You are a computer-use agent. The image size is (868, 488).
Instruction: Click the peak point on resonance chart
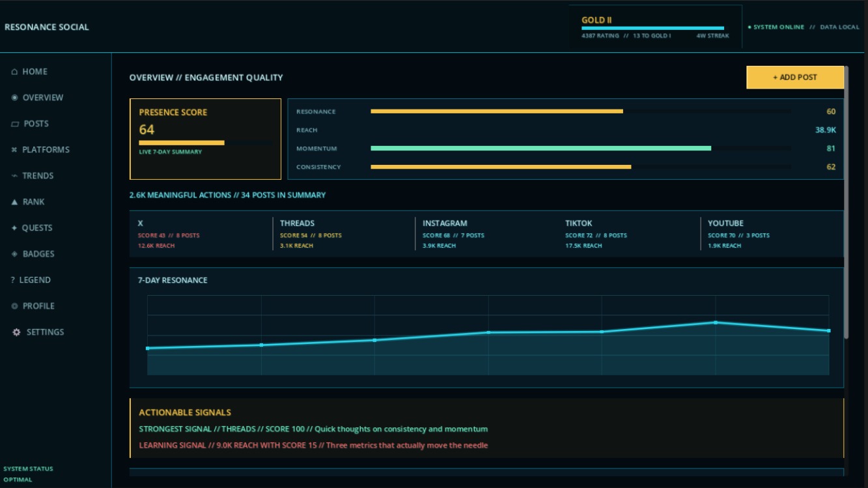tap(715, 323)
